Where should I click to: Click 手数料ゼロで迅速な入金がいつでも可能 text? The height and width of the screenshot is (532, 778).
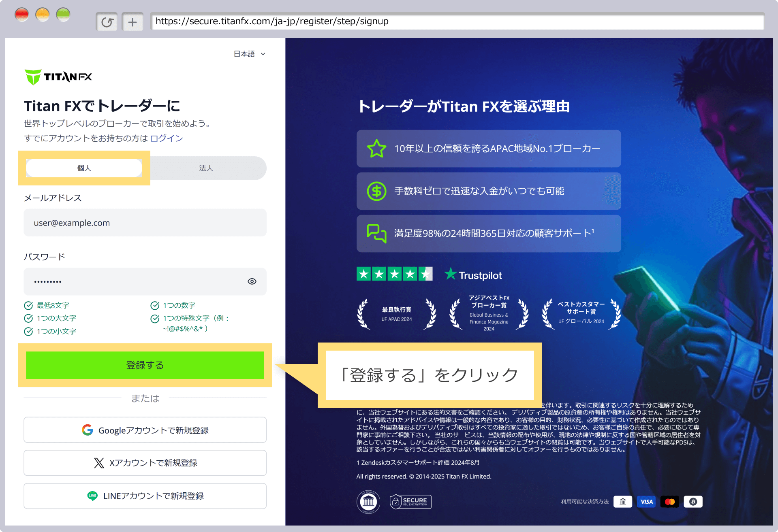point(479,191)
